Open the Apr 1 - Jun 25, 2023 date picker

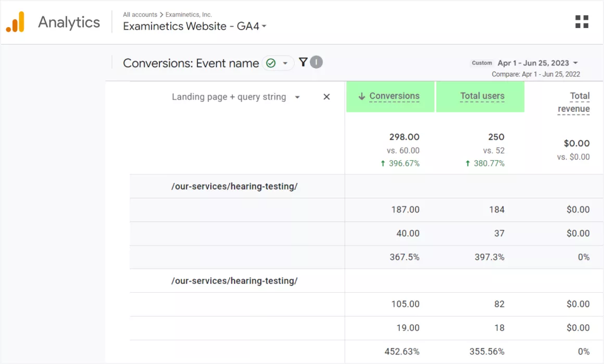coord(537,63)
